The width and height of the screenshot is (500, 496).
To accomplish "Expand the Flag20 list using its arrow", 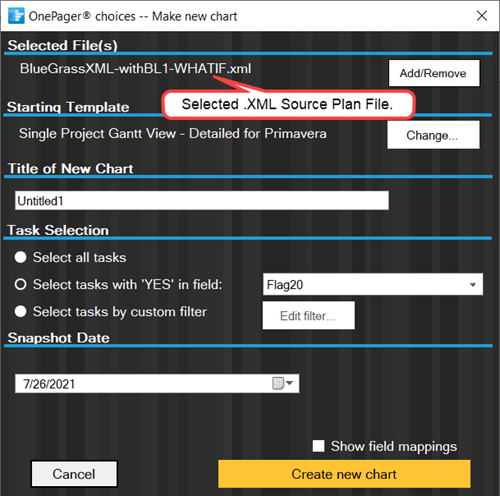I will pyautogui.click(x=472, y=285).
